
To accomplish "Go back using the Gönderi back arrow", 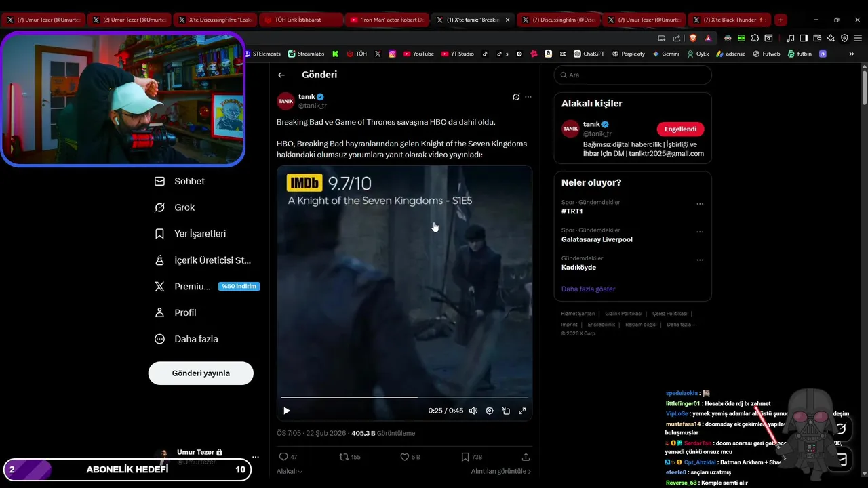I will tap(281, 75).
